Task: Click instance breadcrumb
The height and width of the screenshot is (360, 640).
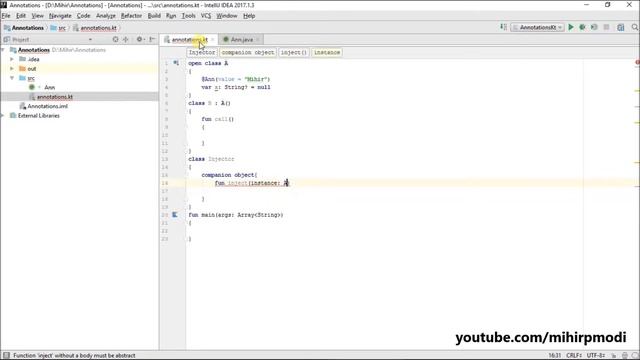Action: click(x=327, y=52)
